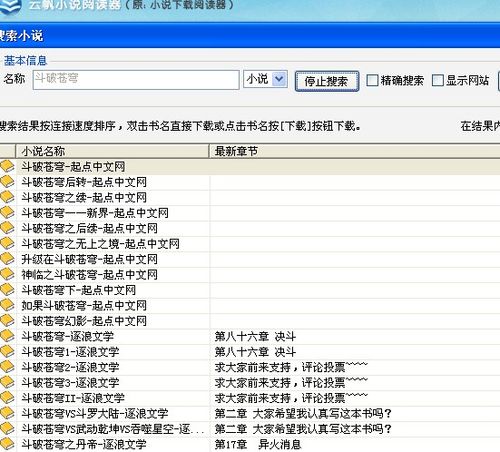This screenshot has width=500, height=452.
Task: Select row 斗破苍穹3-逐浪文学
Action: [x=250, y=383]
